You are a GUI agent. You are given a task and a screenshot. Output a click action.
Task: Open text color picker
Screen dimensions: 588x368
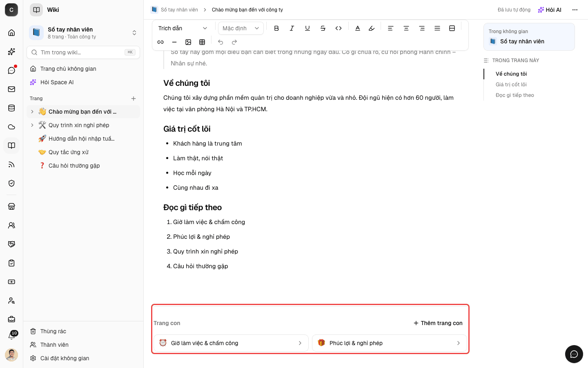358,28
